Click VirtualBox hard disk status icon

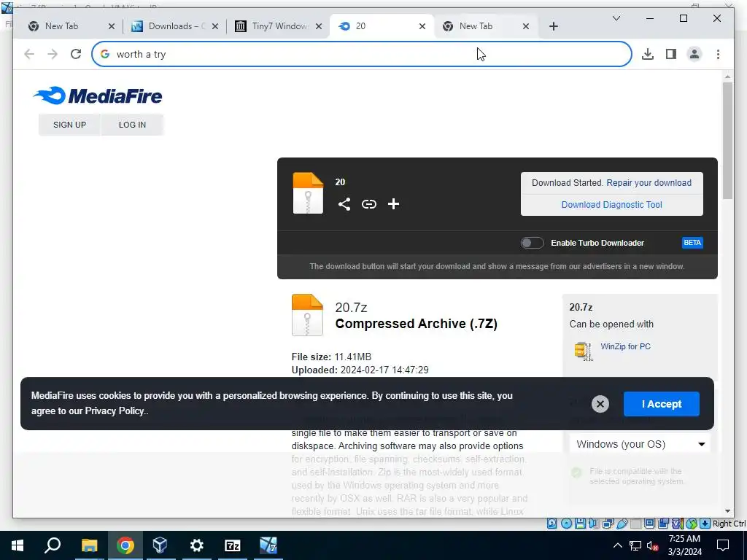pos(551,524)
